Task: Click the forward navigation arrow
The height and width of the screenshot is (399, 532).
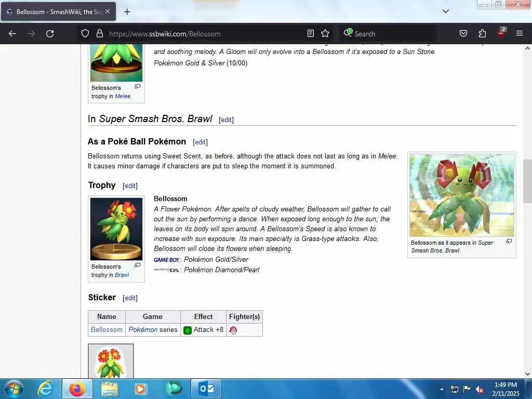Action: click(x=31, y=34)
